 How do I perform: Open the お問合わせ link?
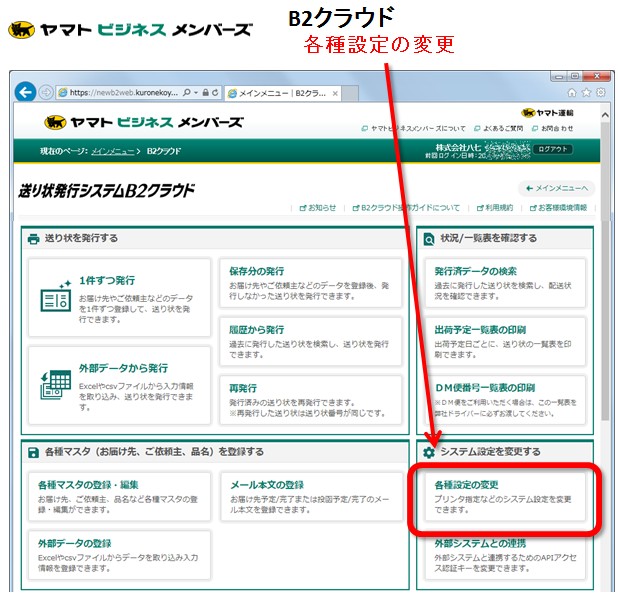(x=553, y=128)
